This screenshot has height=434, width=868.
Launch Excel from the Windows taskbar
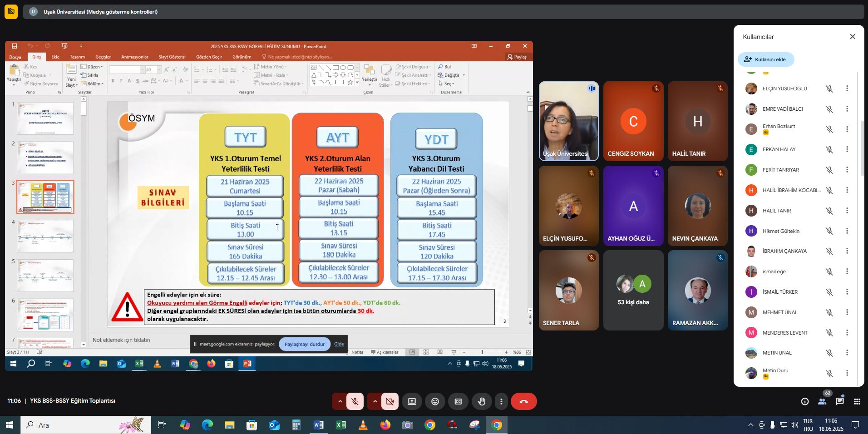pos(340,425)
